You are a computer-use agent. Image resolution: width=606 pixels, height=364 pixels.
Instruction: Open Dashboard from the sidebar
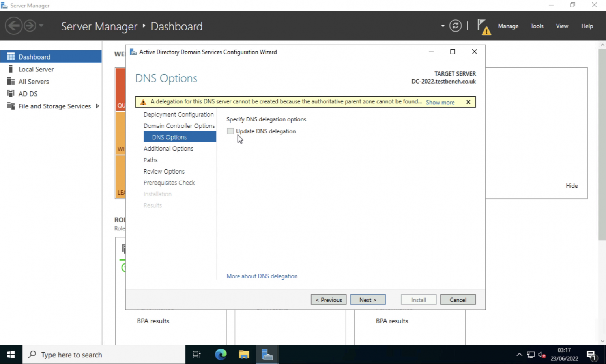pyautogui.click(x=34, y=56)
